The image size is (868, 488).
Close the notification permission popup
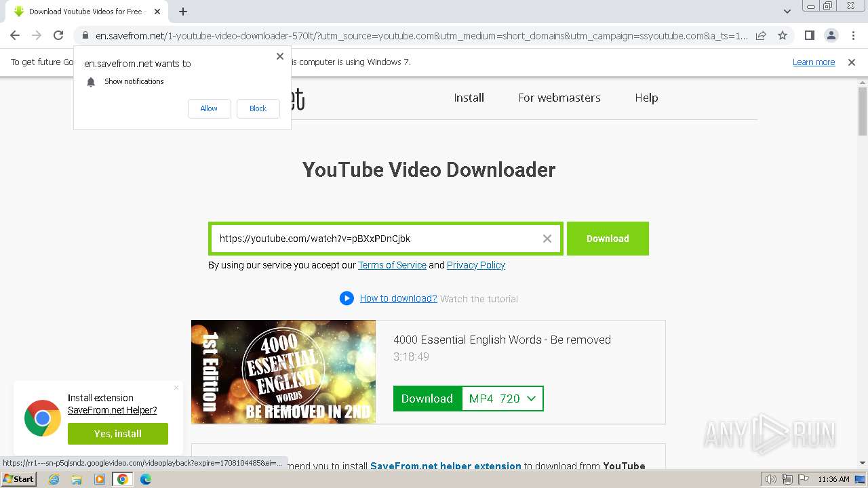pos(280,56)
